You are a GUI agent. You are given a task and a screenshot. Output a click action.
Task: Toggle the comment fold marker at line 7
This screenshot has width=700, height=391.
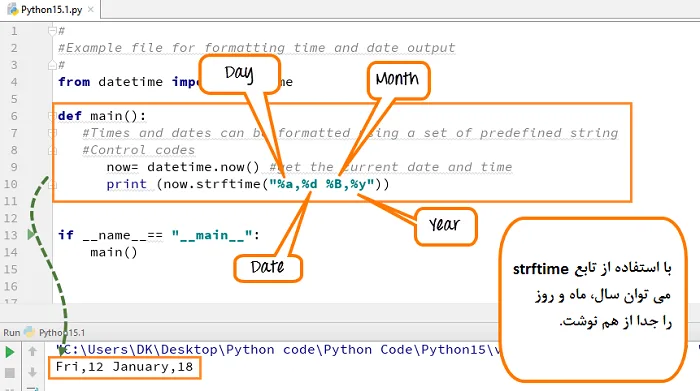[x=52, y=133]
